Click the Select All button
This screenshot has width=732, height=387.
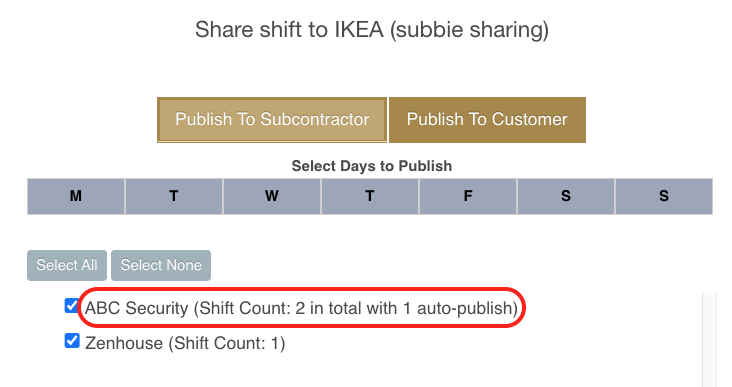67,265
